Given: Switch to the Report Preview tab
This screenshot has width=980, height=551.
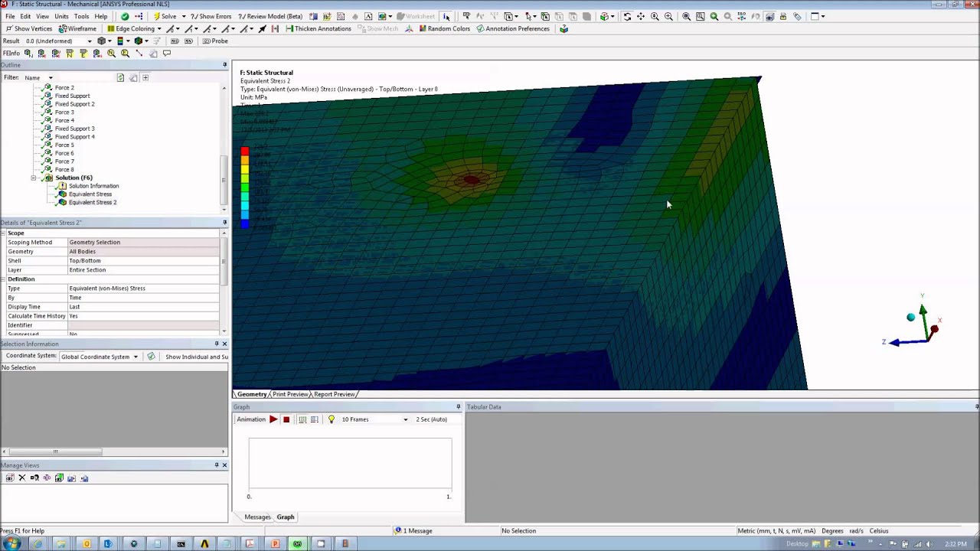Looking at the screenshot, I should point(334,394).
